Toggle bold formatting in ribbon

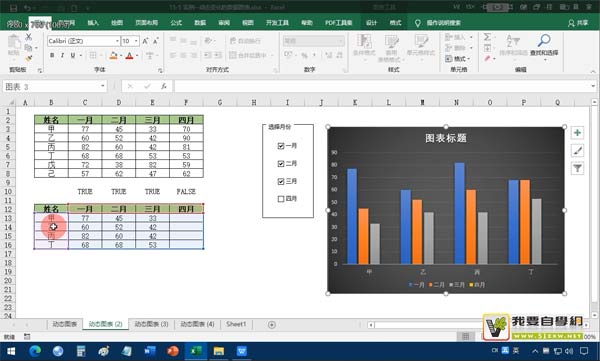[52, 56]
